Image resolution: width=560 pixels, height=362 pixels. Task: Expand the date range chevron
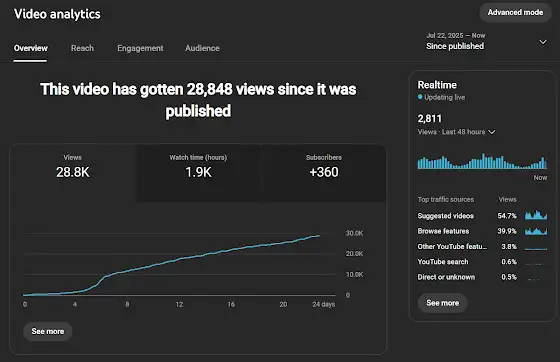[x=542, y=42]
